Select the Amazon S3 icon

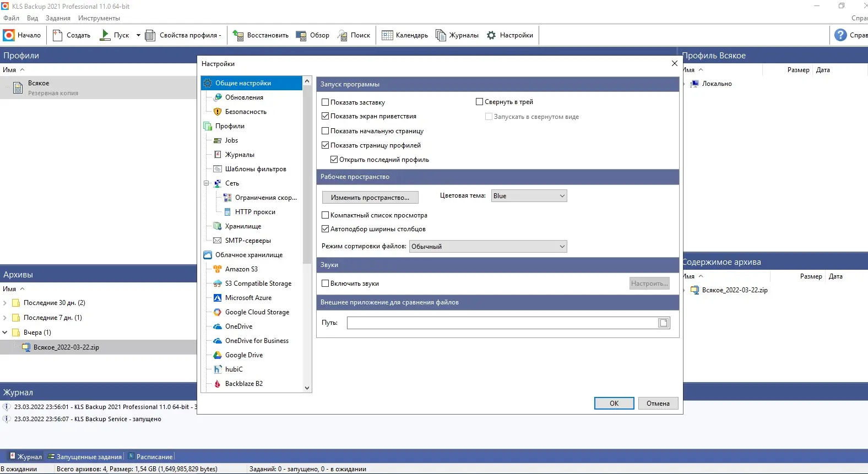pyautogui.click(x=218, y=269)
